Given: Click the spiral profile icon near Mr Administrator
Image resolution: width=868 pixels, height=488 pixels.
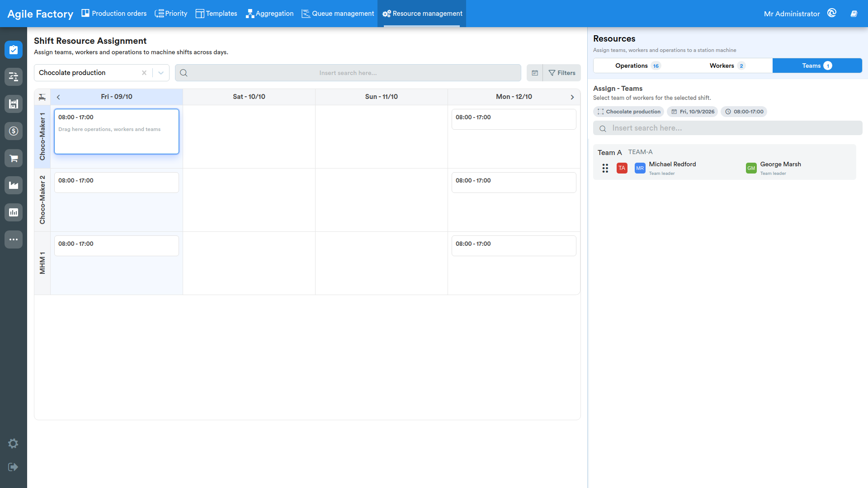Looking at the screenshot, I should (832, 13).
